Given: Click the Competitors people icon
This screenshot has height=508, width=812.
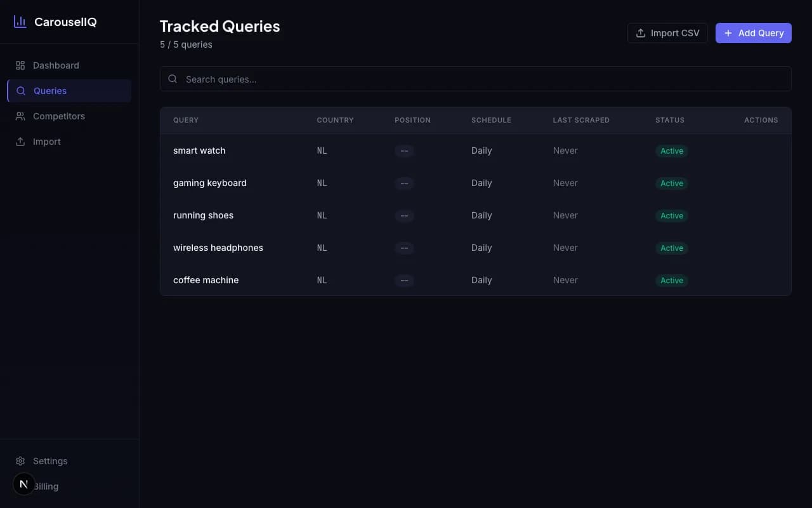Looking at the screenshot, I should point(19,116).
